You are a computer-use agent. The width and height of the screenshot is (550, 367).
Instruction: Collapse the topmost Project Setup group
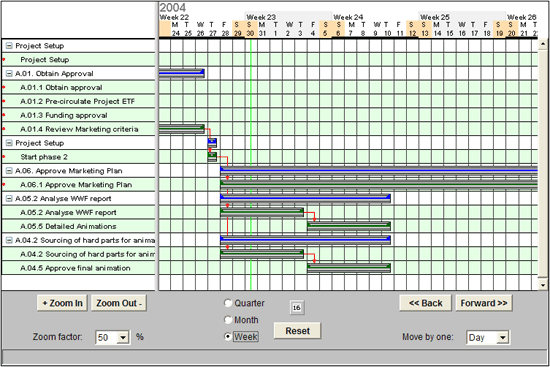pos(9,46)
